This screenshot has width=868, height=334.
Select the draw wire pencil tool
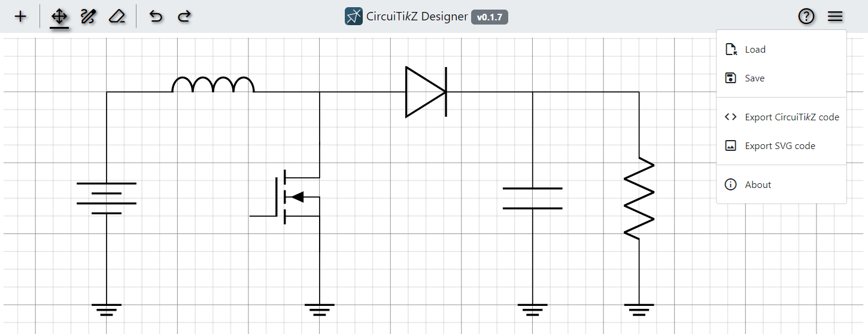88,16
